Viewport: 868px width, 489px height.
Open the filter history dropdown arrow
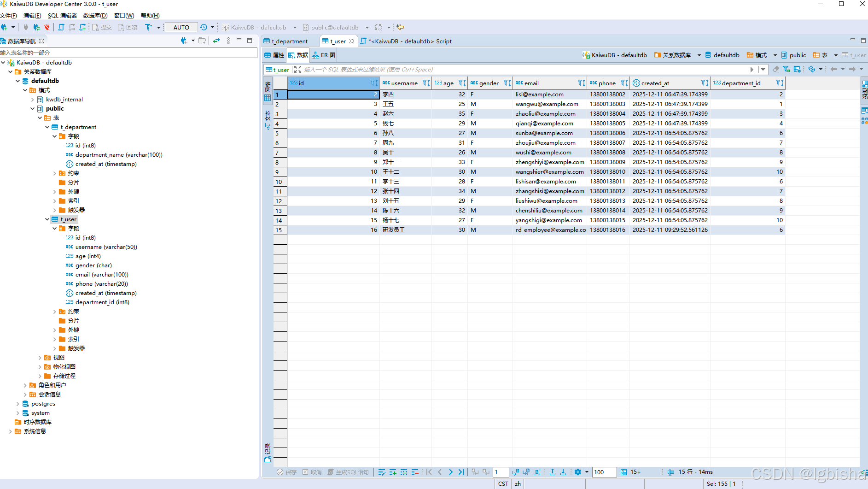[x=763, y=70]
